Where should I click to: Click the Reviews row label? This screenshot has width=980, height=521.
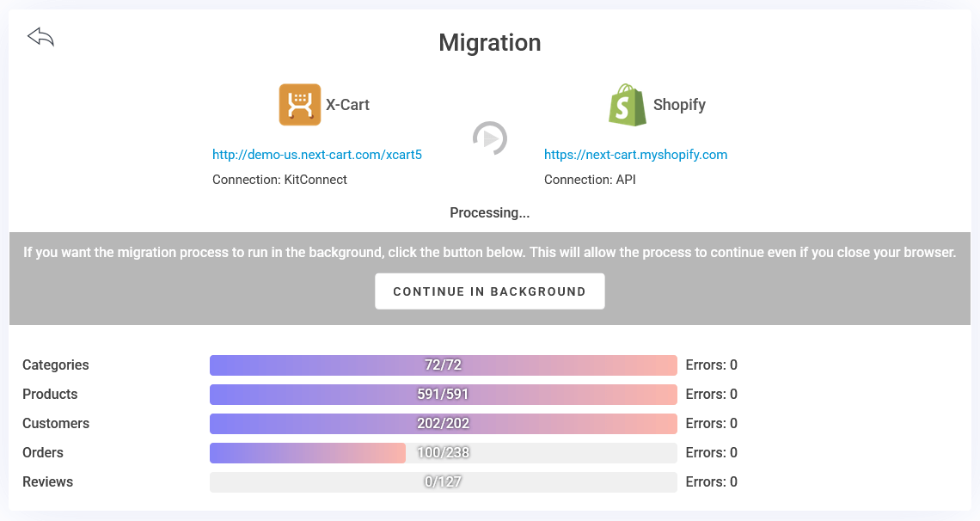[47, 482]
